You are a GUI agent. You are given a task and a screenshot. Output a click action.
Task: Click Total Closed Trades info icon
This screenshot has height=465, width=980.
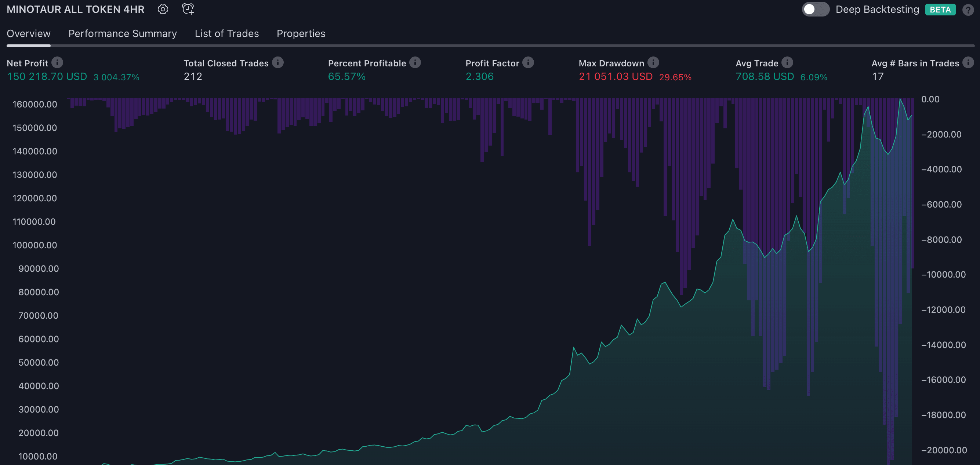point(278,62)
